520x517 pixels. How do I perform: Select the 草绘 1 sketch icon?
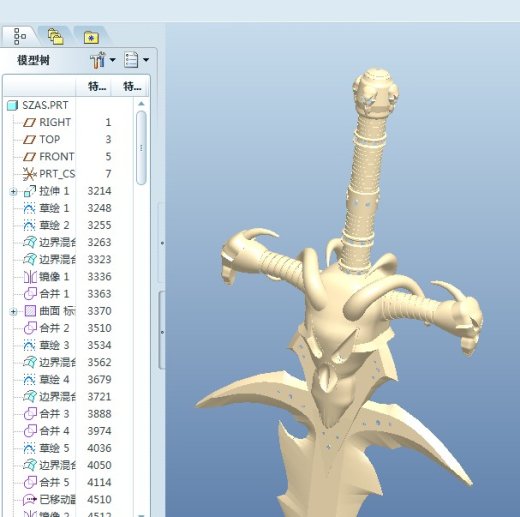tap(29, 208)
